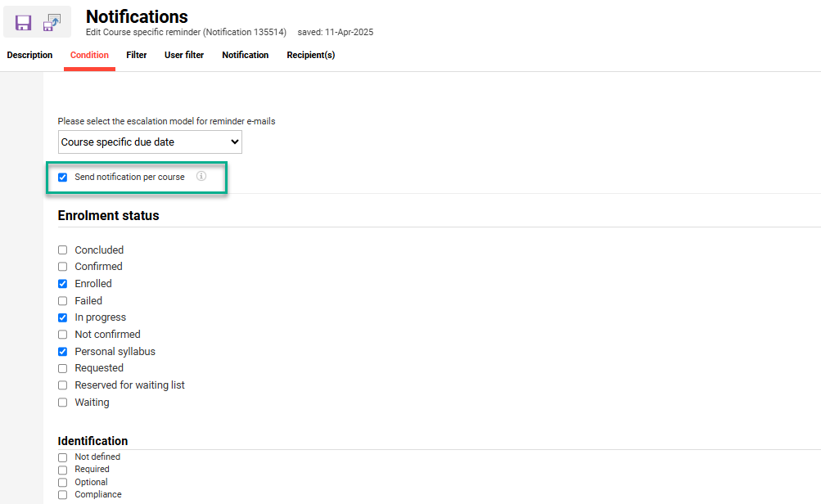Uncheck the Personal syllabus enrolment status
Viewport: 821px width, 504px height.
(62, 351)
